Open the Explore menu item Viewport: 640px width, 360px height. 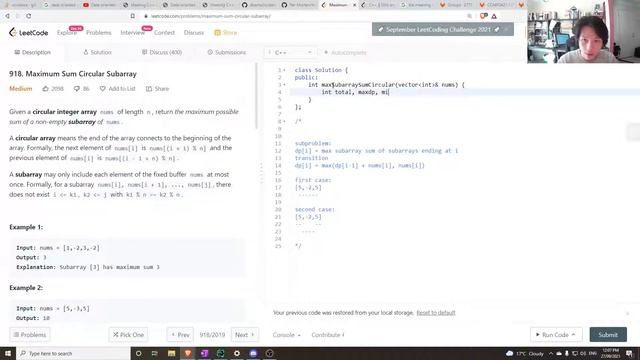[x=67, y=33]
